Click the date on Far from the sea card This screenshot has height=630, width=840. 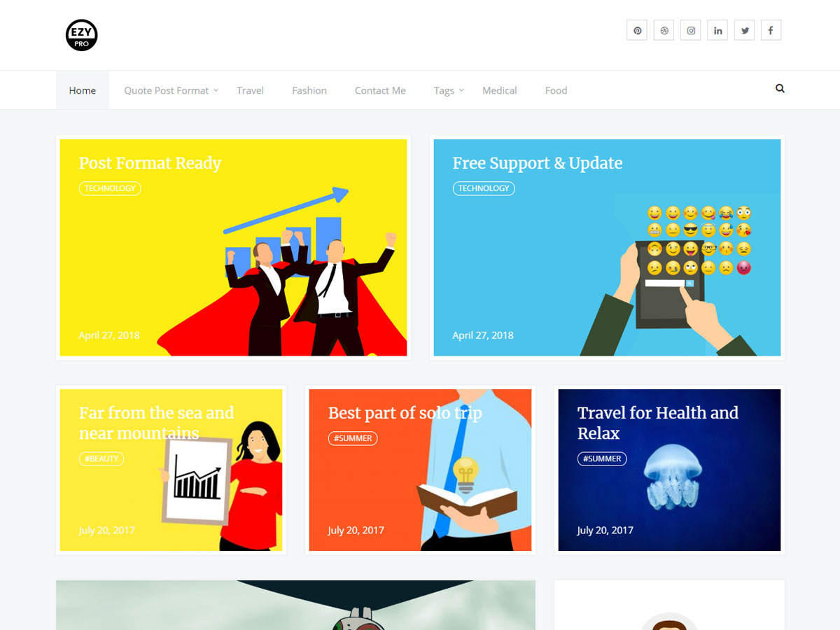(x=106, y=531)
